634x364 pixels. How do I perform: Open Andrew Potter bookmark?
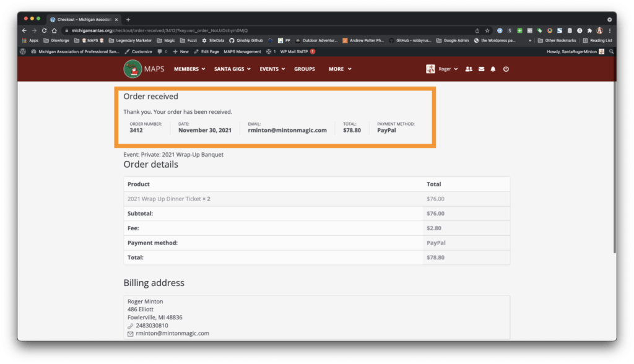363,40
